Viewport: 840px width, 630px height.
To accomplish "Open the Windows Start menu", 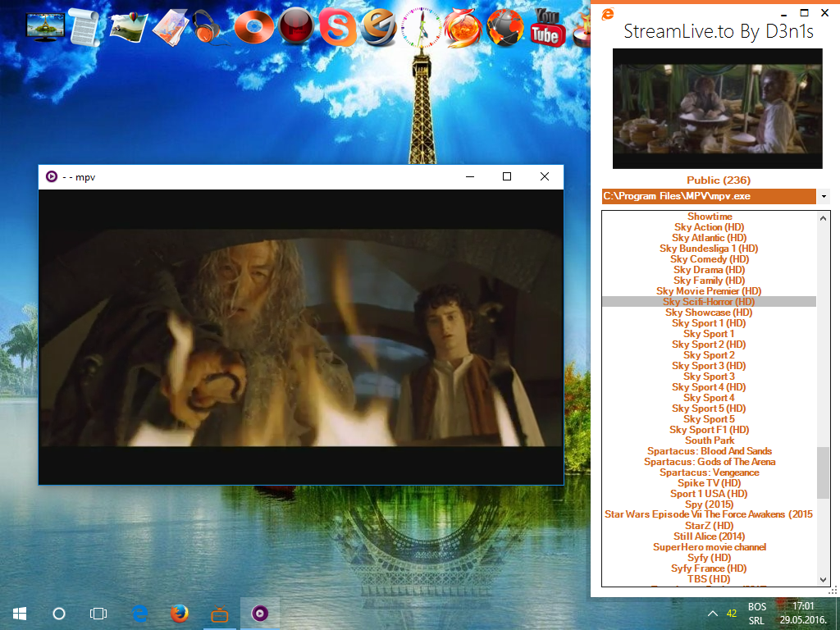I will click(20, 614).
